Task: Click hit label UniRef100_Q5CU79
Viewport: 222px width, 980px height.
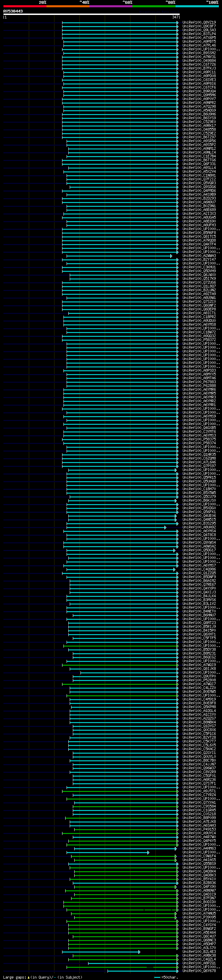Action: point(199,497)
